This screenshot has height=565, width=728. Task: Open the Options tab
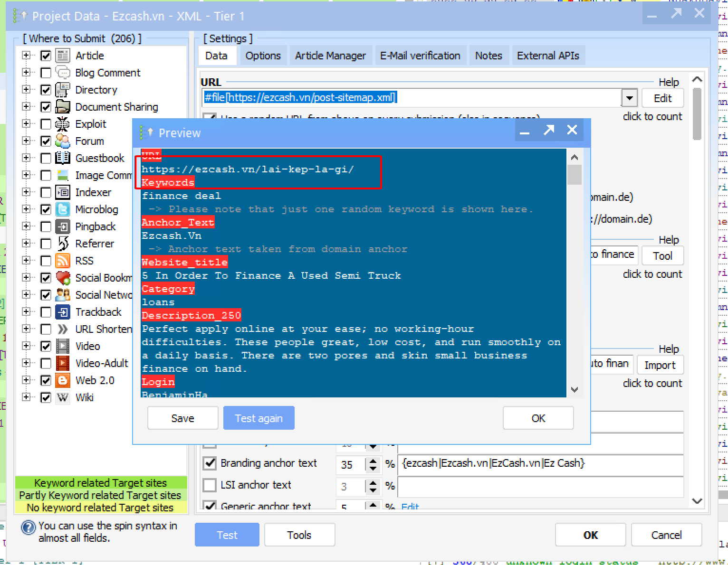263,56
